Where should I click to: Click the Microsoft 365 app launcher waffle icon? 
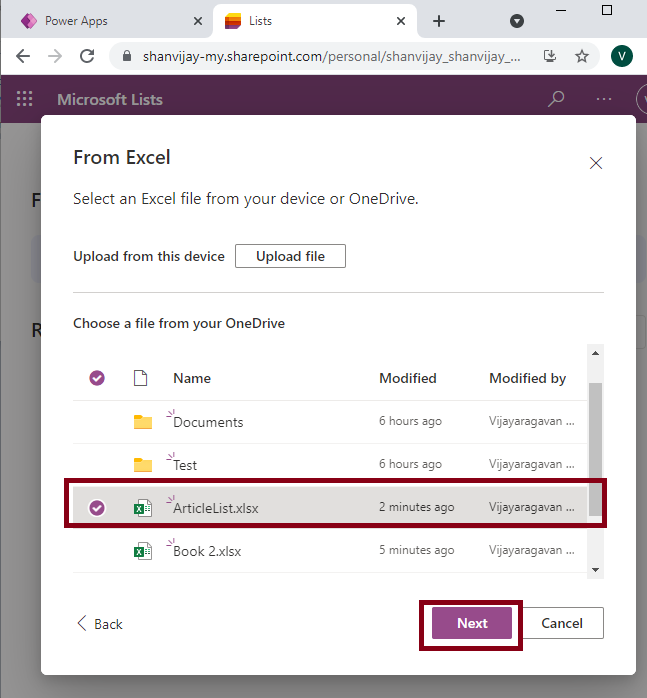[25, 99]
